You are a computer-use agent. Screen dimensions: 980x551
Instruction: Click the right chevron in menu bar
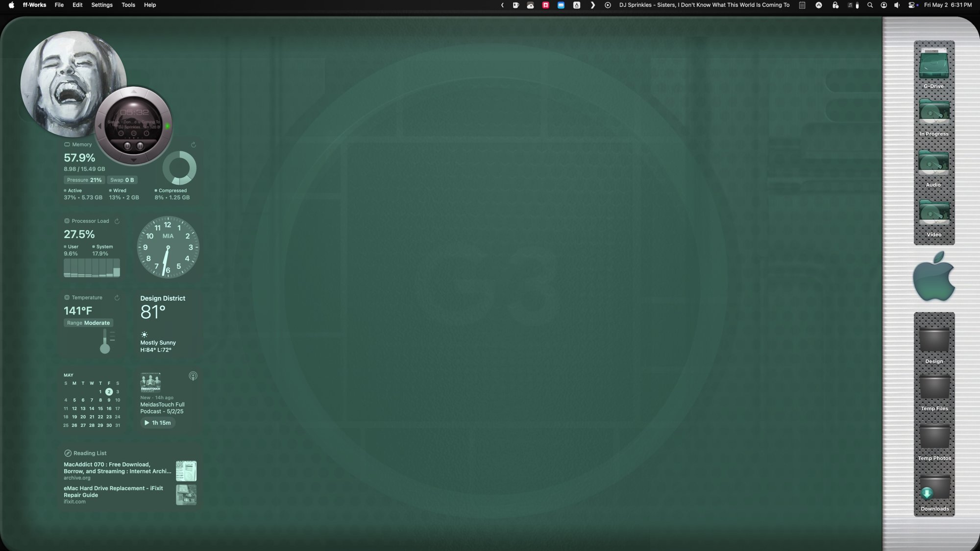593,5
